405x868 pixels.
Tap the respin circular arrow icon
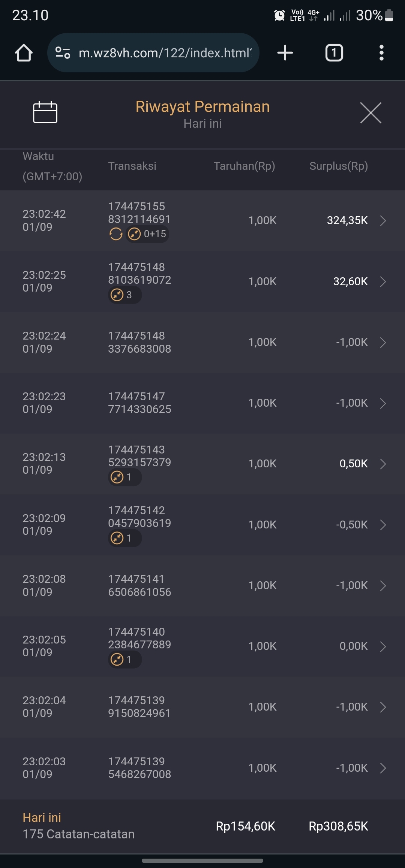(116, 234)
